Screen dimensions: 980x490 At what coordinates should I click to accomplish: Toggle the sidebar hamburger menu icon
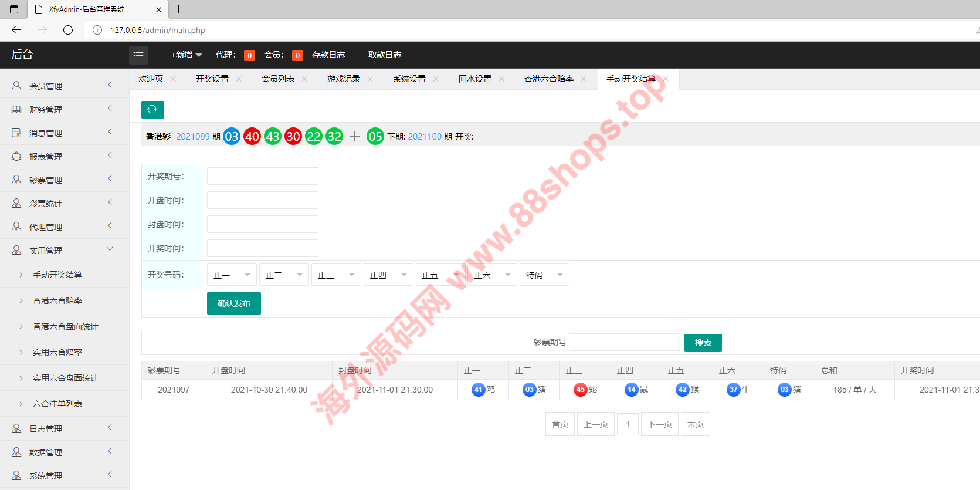(x=138, y=55)
